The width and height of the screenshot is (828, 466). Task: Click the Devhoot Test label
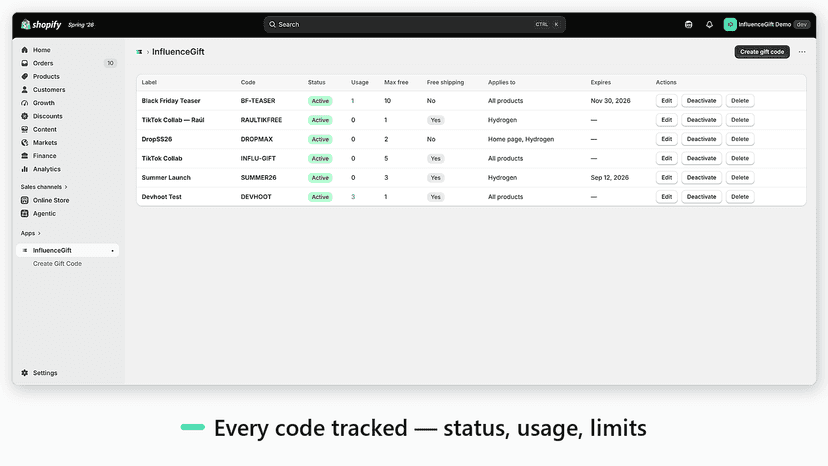click(x=161, y=197)
